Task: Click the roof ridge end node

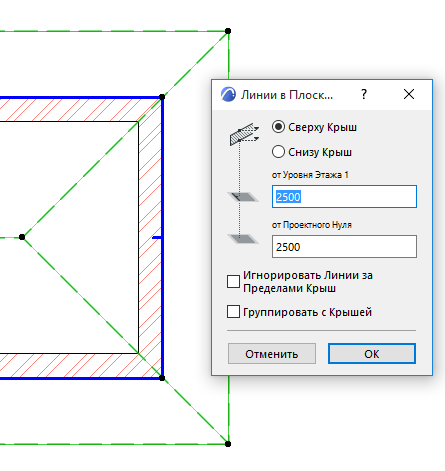Action: pyautogui.click(x=22, y=237)
